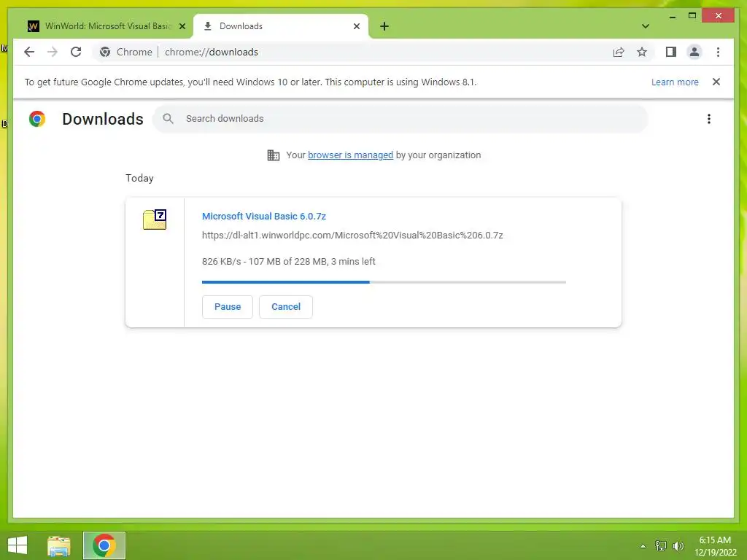The height and width of the screenshot is (560, 747).
Task: Open the 'browser is managed' link
Action: (351, 155)
